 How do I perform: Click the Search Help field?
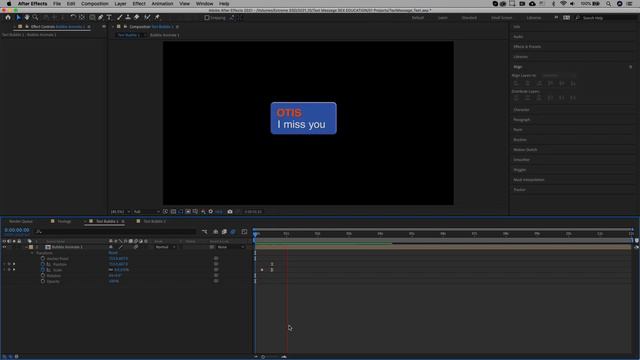(607, 18)
